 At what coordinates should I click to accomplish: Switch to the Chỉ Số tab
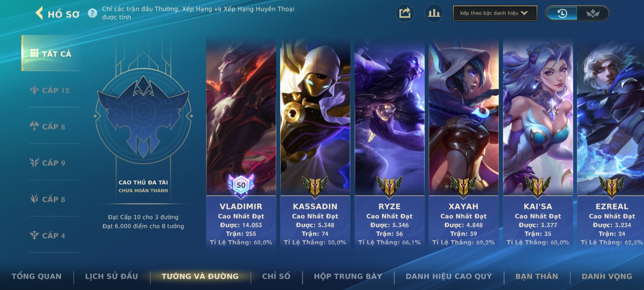[276, 276]
